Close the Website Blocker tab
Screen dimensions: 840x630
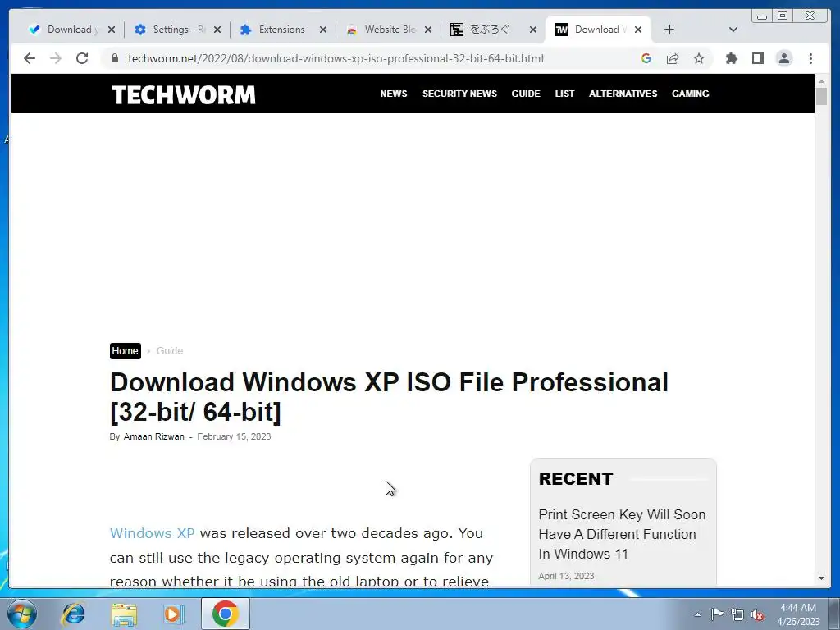click(x=428, y=30)
